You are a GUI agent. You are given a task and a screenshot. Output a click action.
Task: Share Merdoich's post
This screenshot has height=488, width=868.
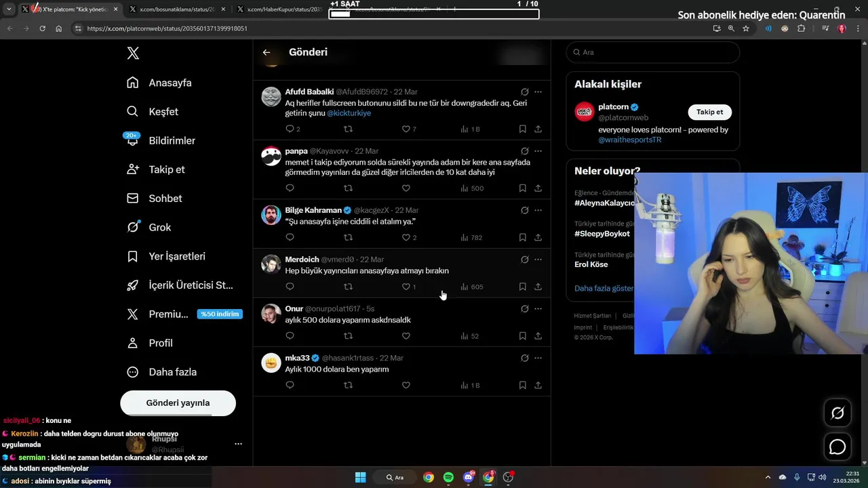click(x=538, y=287)
